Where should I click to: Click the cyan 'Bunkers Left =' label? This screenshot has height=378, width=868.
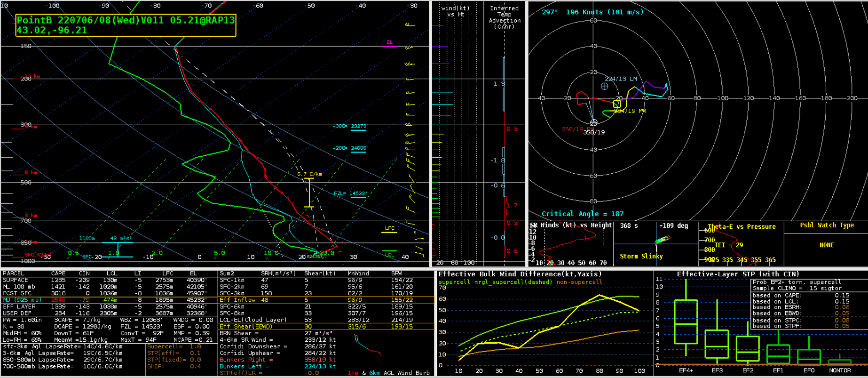[x=245, y=366]
